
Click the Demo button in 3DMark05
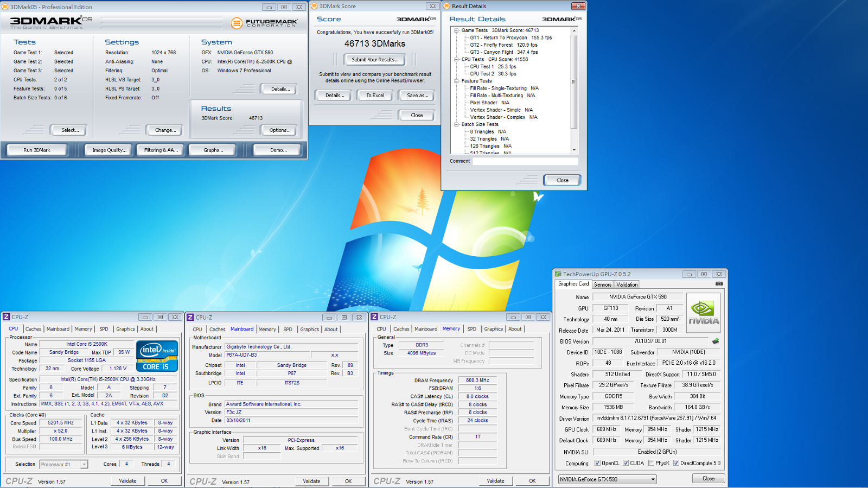278,150
